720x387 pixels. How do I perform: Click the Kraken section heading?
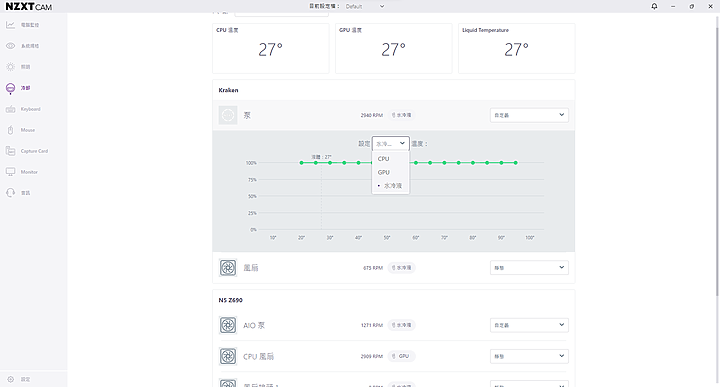point(228,90)
